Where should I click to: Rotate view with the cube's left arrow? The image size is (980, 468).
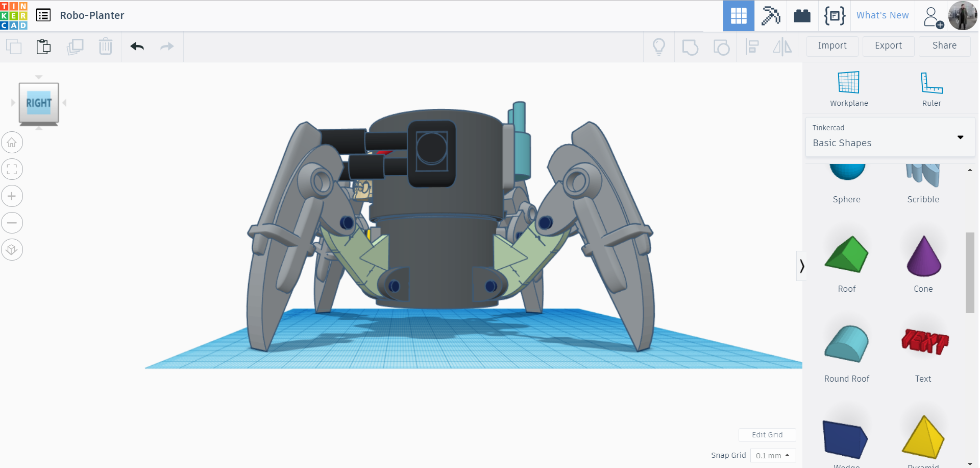coord(13,103)
